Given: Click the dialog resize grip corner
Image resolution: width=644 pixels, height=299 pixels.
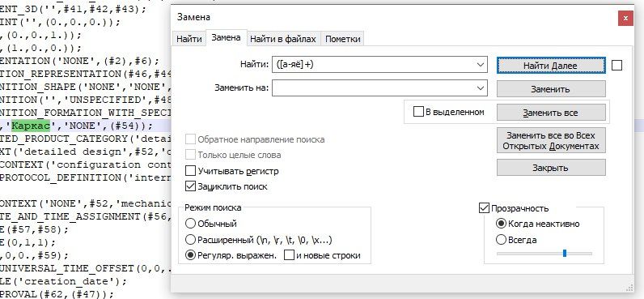Looking at the screenshot, I should click(x=629, y=288).
